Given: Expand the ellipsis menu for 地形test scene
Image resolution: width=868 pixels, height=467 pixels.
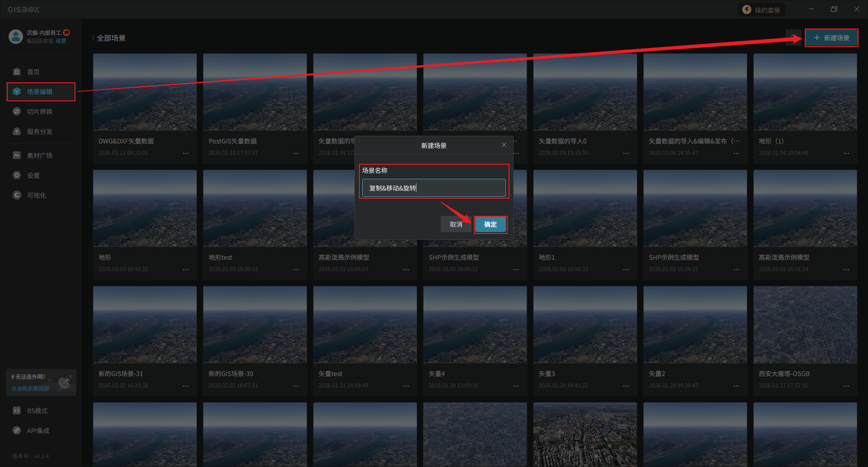Looking at the screenshot, I should [x=296, y=270].
